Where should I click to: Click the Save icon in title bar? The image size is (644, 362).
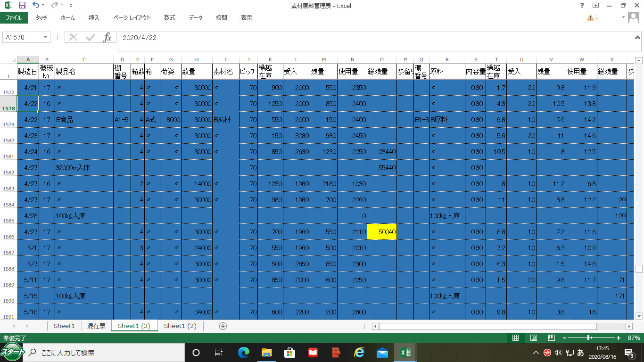[x=22, y=6]
